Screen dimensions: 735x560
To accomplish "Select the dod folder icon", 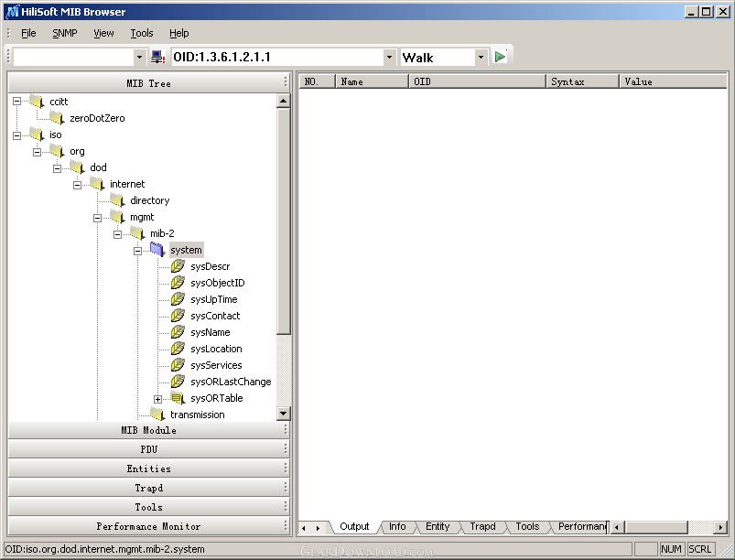I will coord(77,167).
